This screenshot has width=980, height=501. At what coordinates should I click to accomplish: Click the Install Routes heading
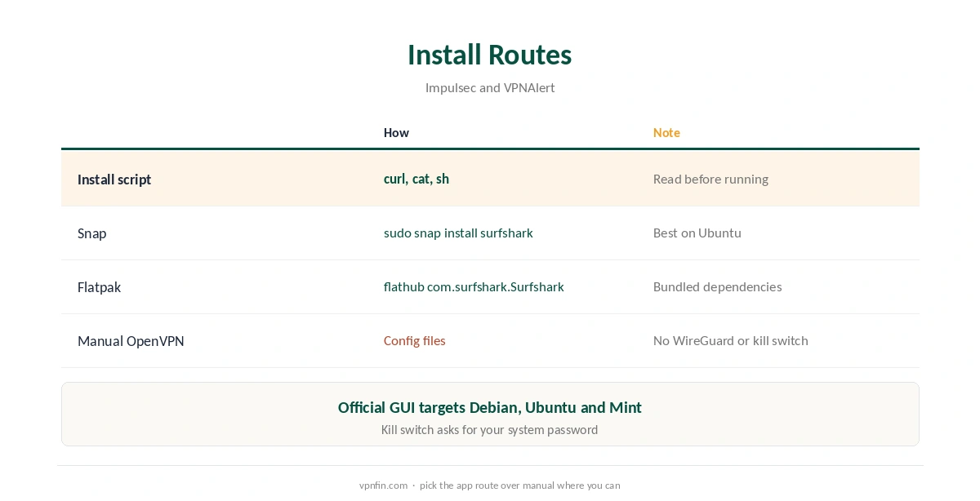point(489,55)
